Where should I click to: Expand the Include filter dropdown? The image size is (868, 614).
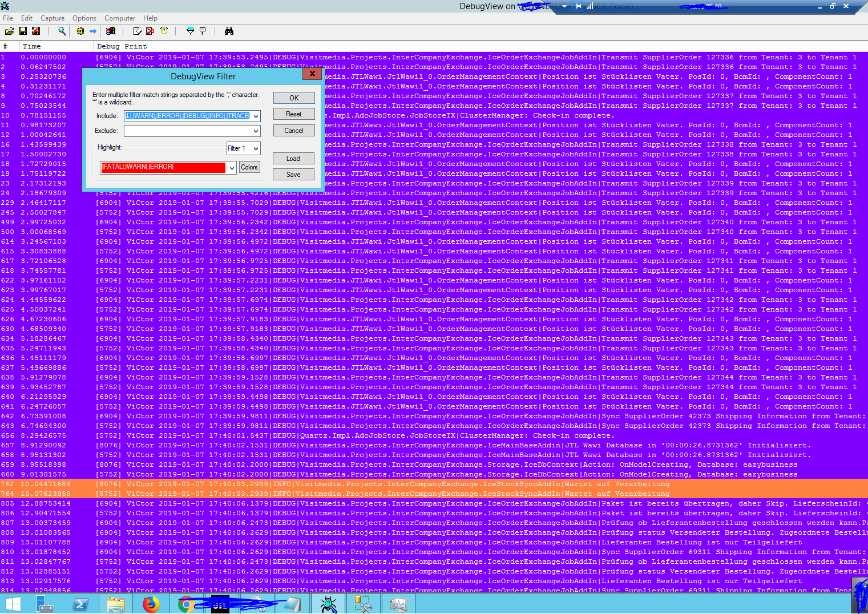tap(256, 116)
